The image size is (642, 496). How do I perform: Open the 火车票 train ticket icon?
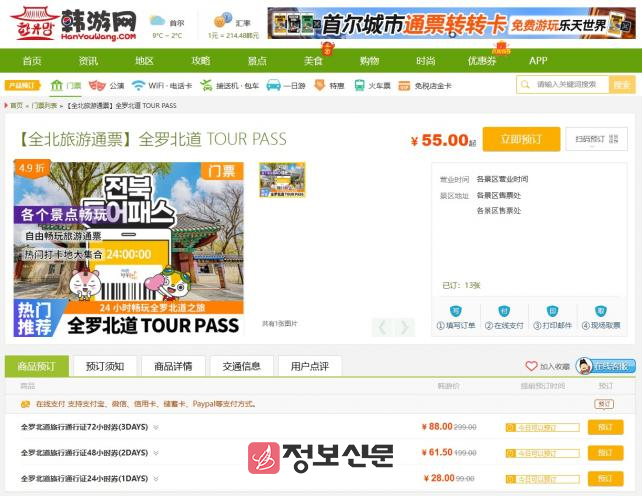point(357,86)
